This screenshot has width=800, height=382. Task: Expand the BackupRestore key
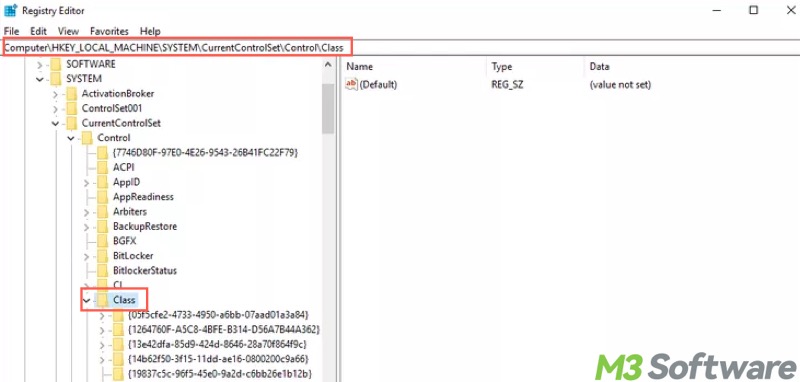coord(86,227)
